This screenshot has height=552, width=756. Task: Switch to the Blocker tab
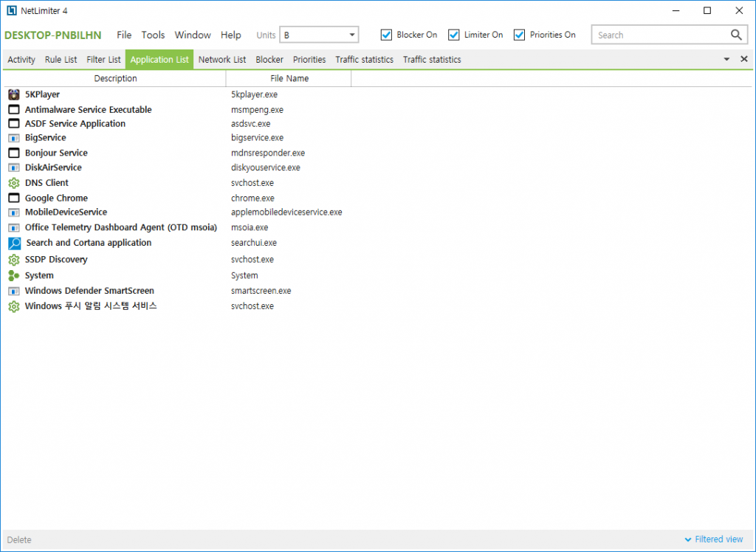[x=269, y=59]
